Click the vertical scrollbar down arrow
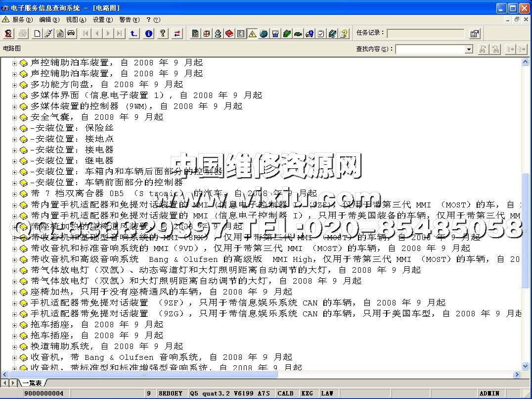The width and height of the screenshot is (532, 399). click(526, 366)
